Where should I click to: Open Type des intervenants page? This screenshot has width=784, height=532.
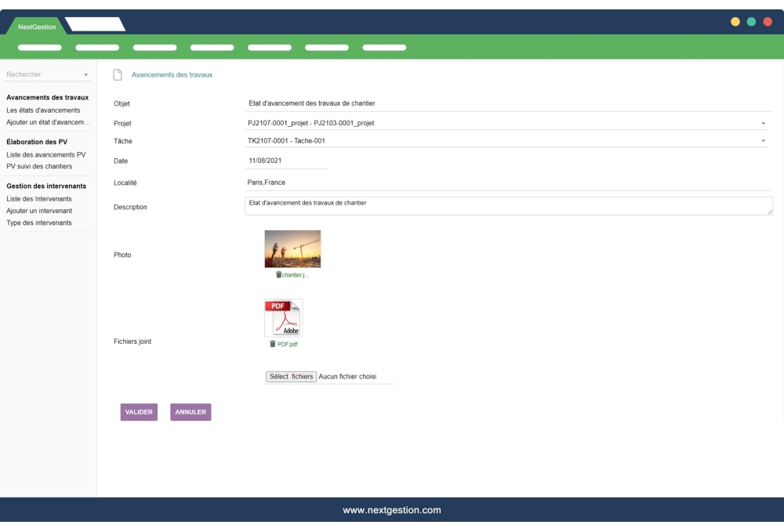point(39,223)
